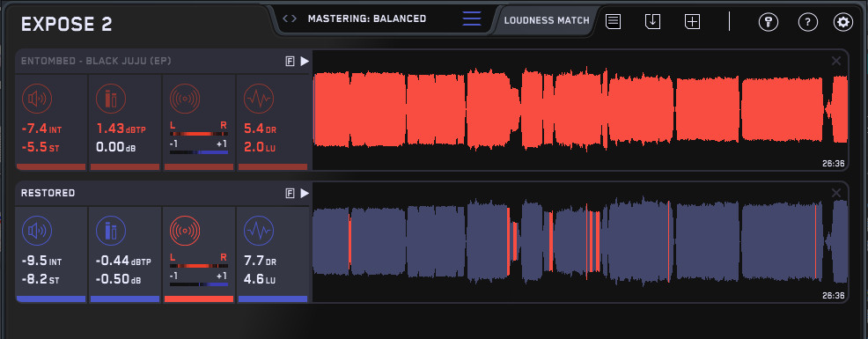The image size is (868, 339).
Task: Select Mastering: Balanced preset name
Action: [367, 18]
